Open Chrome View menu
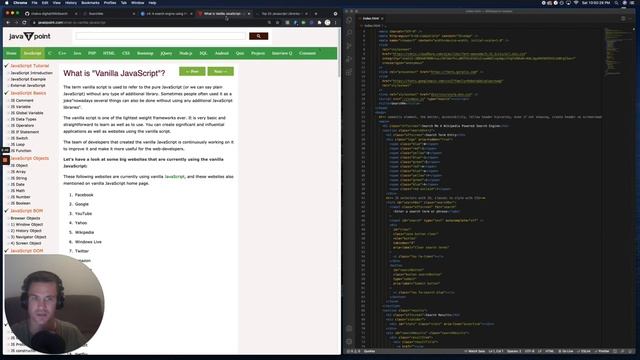The height and width of the screenshot is (360, 640). point(56,3)
